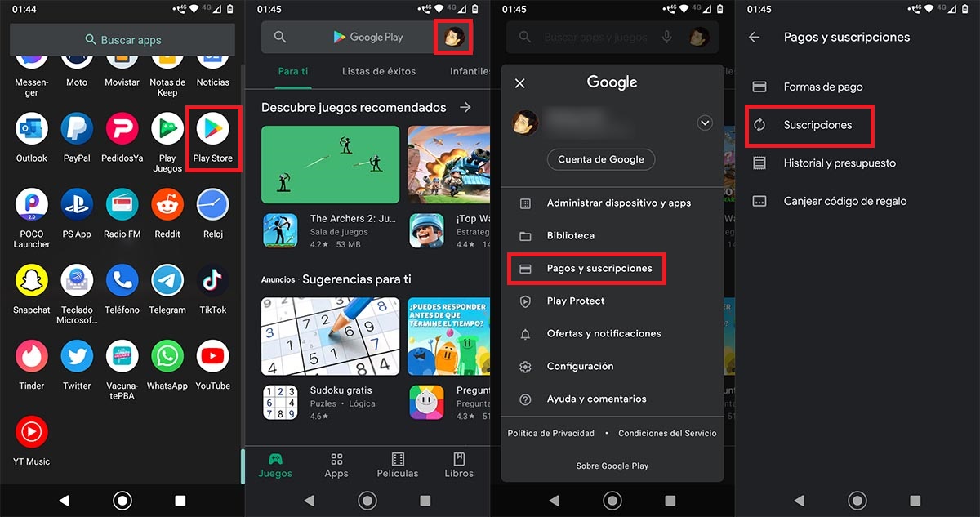Switch to the Listas de éxitos tab
980x517 pixels.
point(378,71)
